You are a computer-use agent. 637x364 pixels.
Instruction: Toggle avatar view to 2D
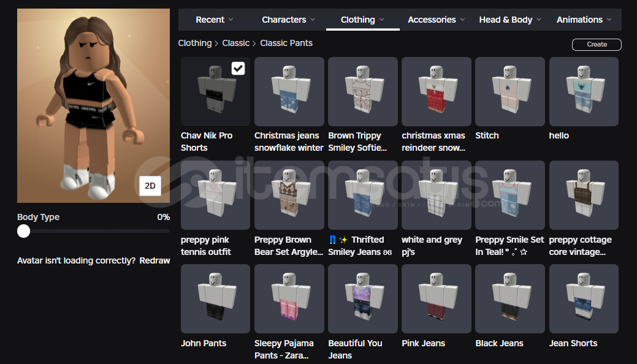[x=150, y=186]
